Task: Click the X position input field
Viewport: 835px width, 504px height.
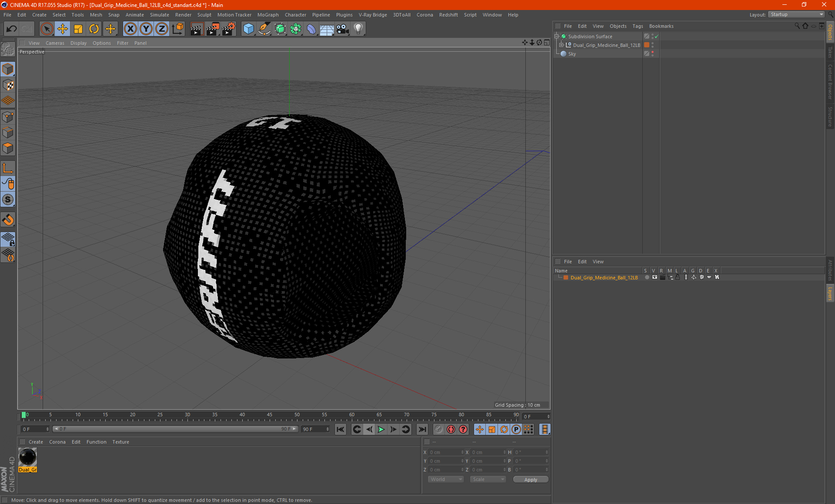Action: (x=446, y=452)
